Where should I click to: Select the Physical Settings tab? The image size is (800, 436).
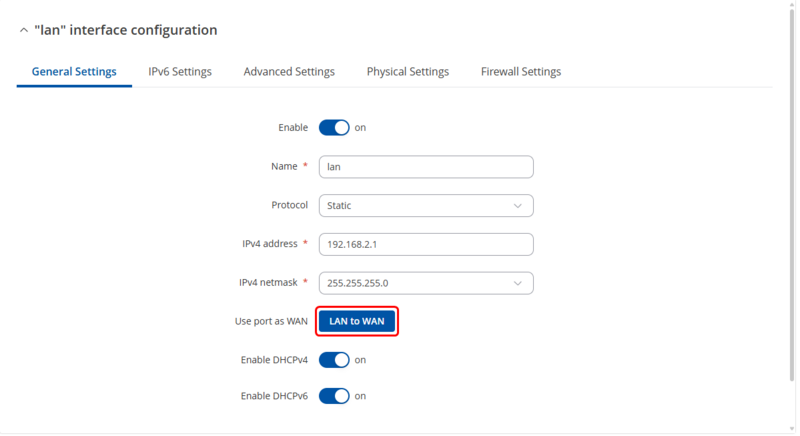point(407,72)
